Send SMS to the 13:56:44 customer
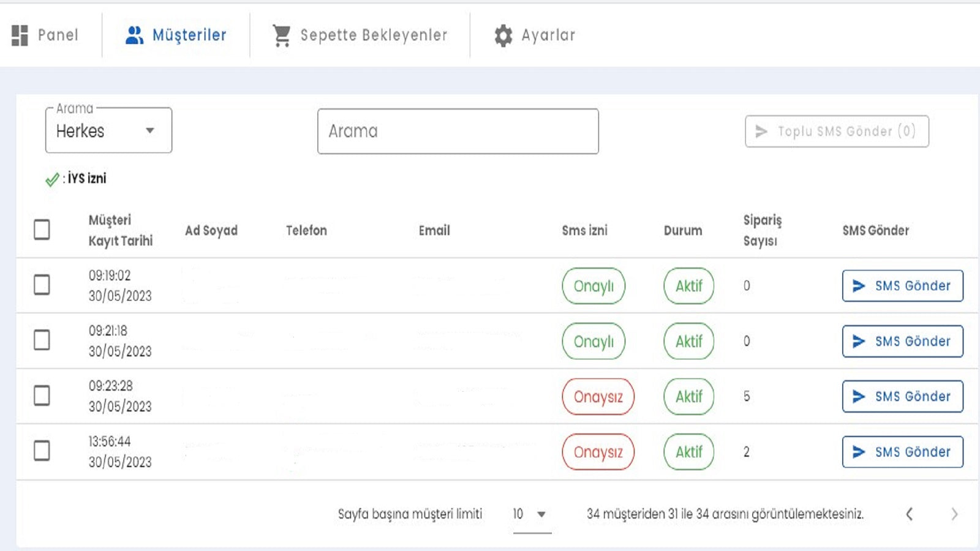This screenshot has width=980, height=551. (902, 452)
